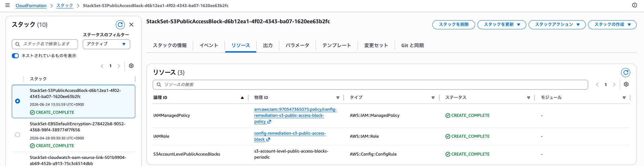Click the s3-account-level-public-access-blocks-periodic physical ID

(x=291, y=154)
